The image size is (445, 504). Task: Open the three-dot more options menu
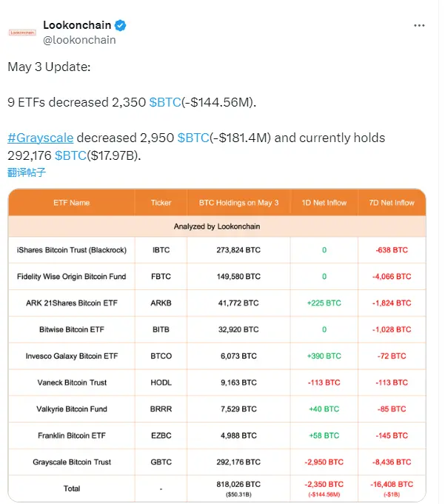point(419,25)
